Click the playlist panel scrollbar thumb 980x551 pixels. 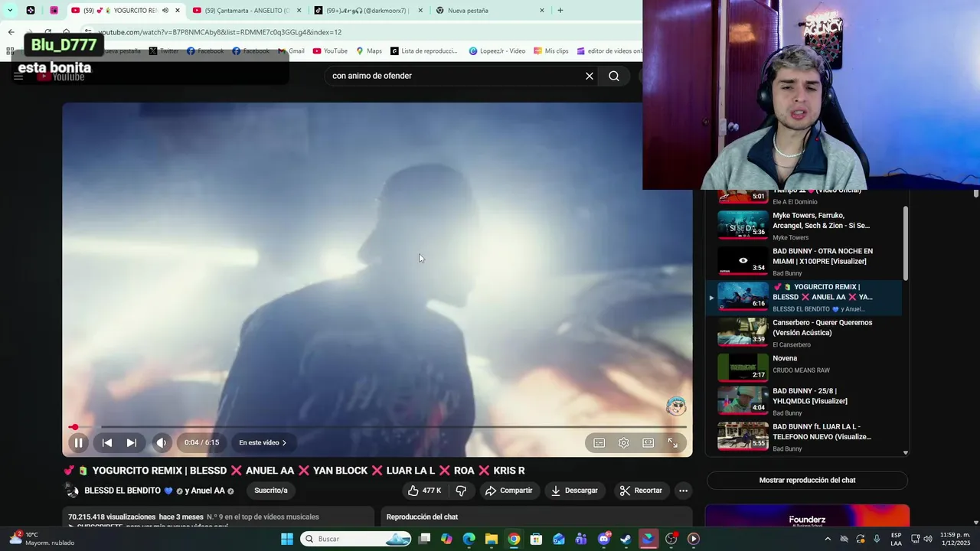point(906,243)
